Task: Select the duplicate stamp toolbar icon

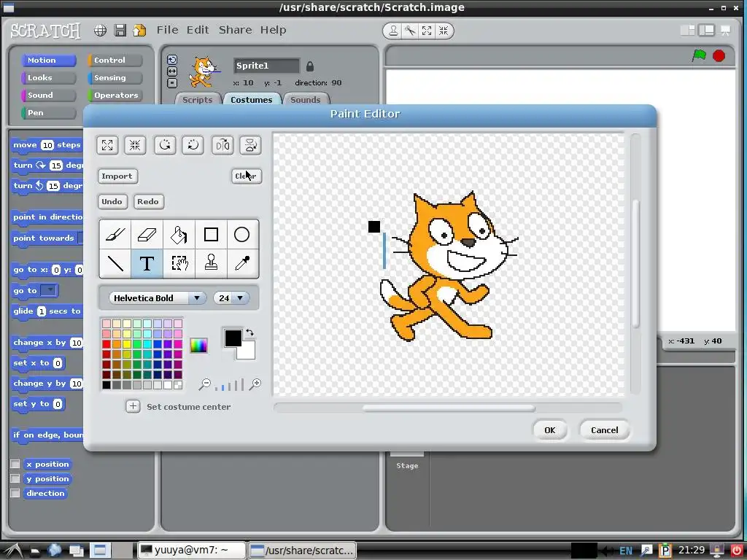Action: (393, 31)
